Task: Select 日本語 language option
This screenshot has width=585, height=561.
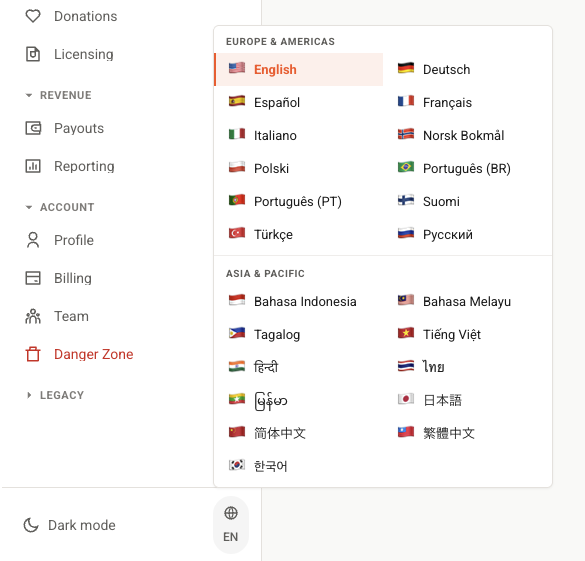Action: coord(467,400)
